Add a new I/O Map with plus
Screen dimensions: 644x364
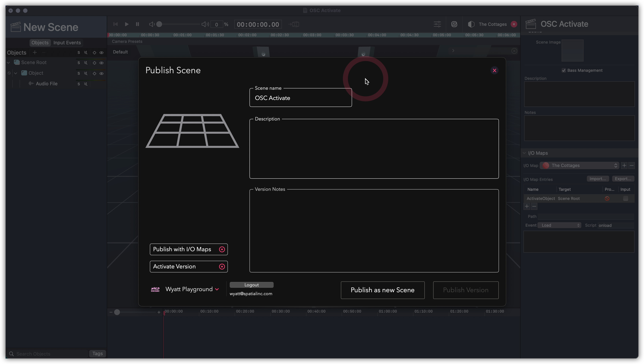click(x=624, y=166)
